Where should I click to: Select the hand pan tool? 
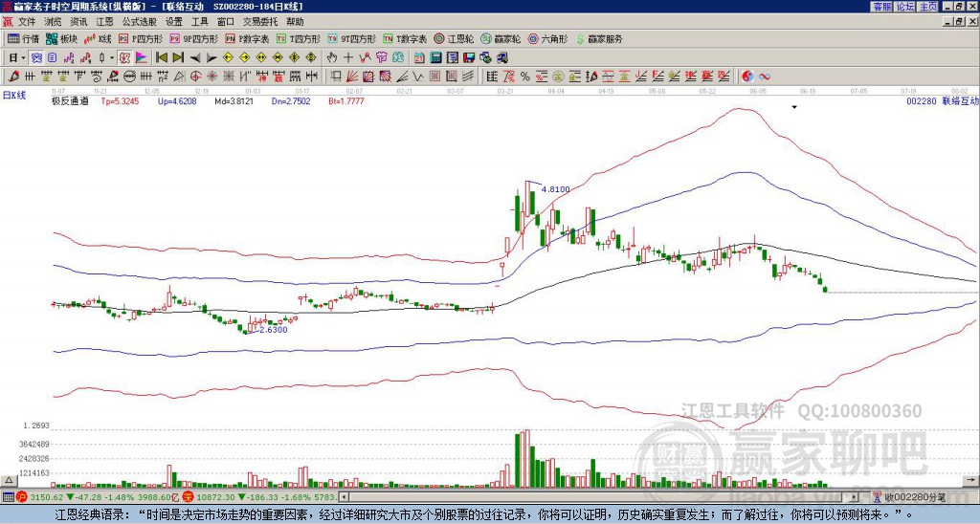(x=331, y=58)
